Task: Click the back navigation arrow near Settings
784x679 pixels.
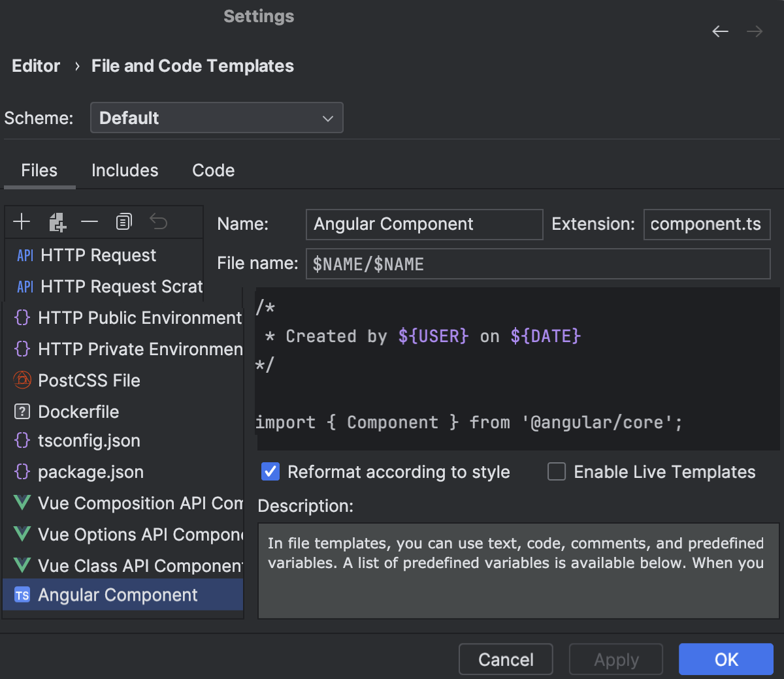Action: [719, 31]
